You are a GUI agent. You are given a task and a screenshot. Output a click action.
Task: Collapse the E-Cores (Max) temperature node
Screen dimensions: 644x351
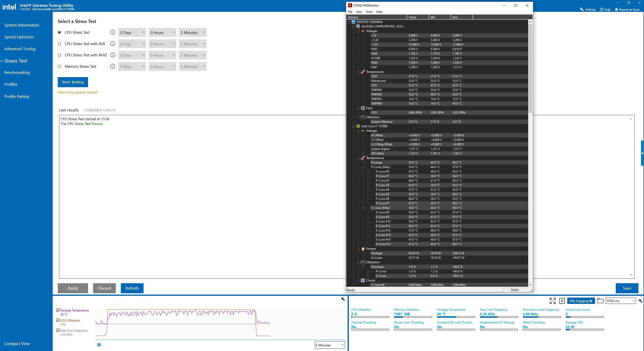363,208
